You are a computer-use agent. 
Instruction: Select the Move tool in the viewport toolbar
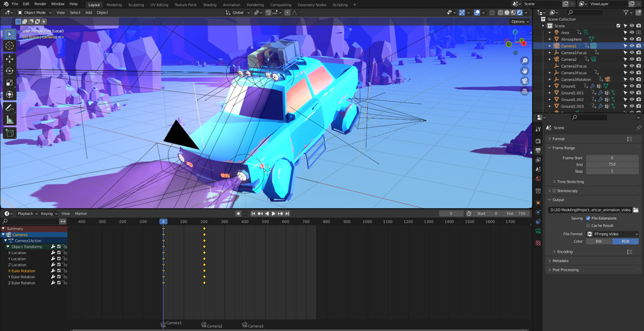point(9,59)
